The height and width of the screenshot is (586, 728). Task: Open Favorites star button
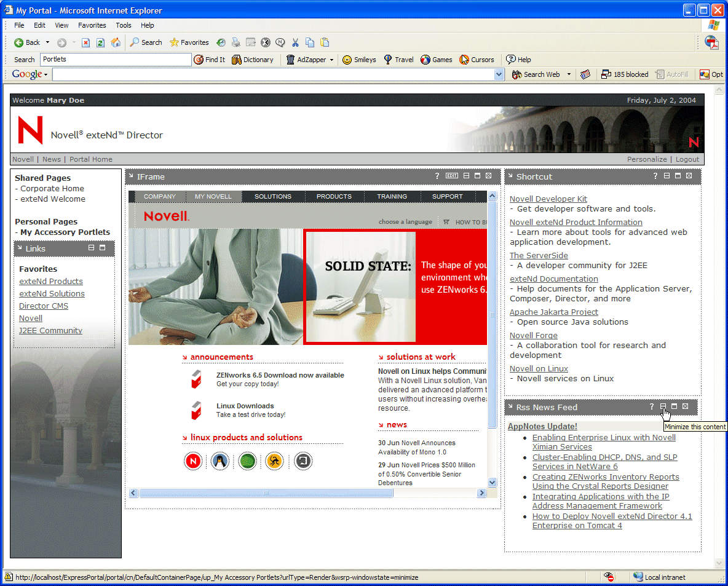pos(189,42)
